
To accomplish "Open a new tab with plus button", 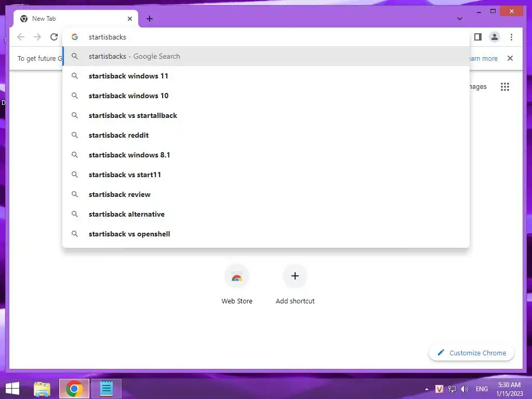I will click(x=150, y=19).
